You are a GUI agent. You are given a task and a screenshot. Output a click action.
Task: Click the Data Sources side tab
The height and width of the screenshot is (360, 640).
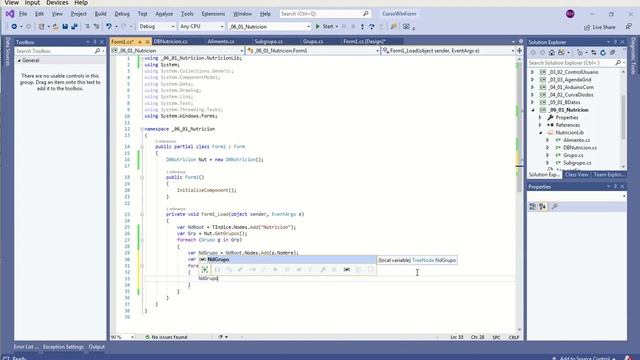[7, 51]
